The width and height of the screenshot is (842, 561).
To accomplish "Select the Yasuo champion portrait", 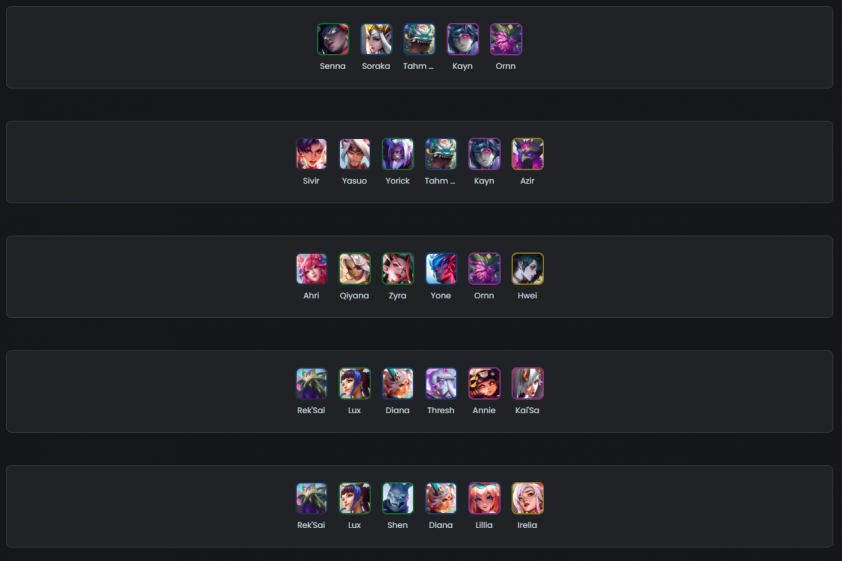I will tap(354, 154).
